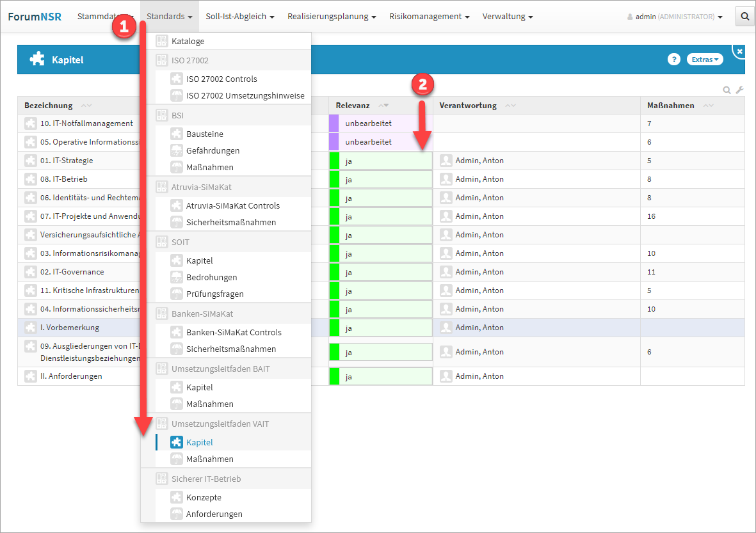The image size is (756, 533).
Task: Open Banken-SiMaKat Controls menu entry
Action: tap(234, 332)
